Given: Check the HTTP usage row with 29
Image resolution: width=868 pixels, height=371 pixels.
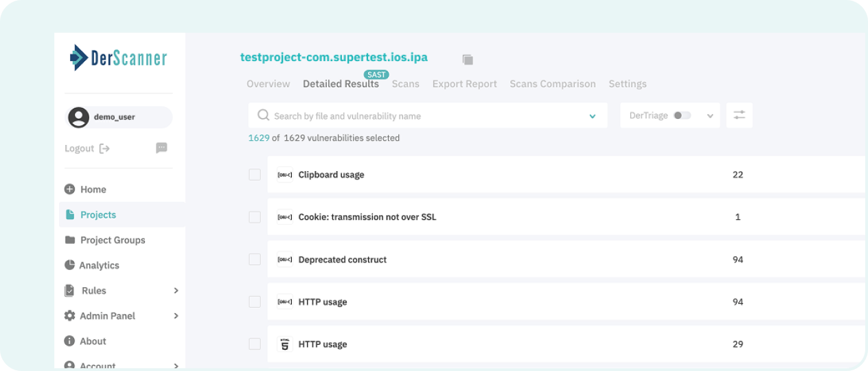Looking at the screenshot, I should point(255,344).
